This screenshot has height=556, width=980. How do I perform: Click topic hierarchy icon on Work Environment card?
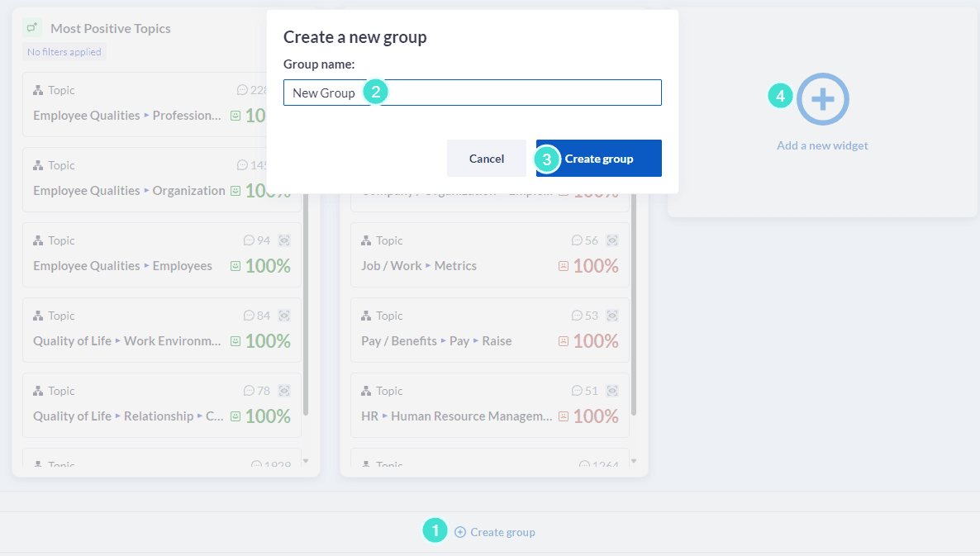tap(38, 316)
